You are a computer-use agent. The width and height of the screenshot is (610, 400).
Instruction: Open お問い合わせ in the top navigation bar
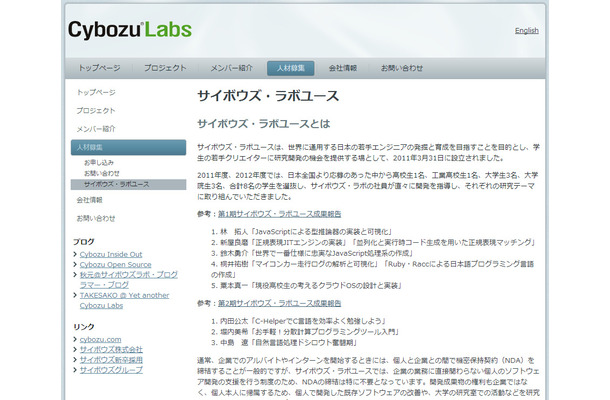[401, 68]
